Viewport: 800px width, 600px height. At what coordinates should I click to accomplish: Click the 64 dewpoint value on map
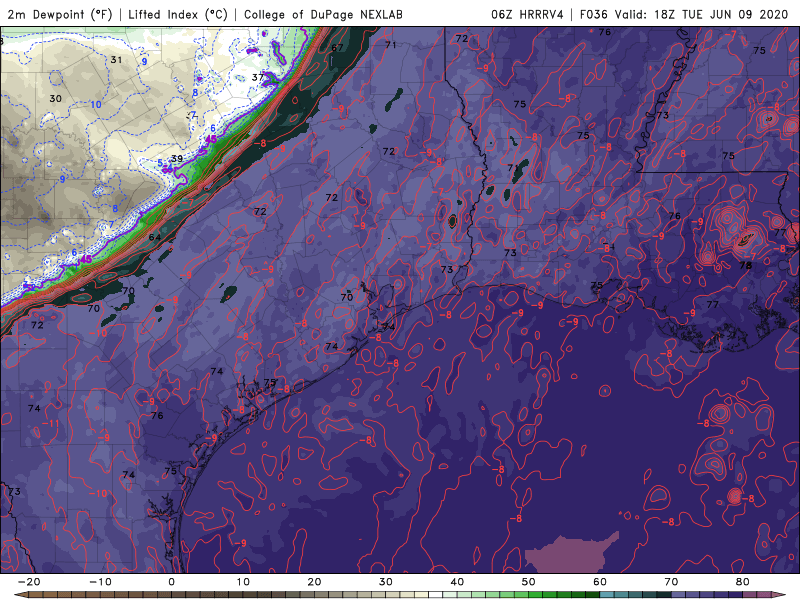tap(155, 237)
